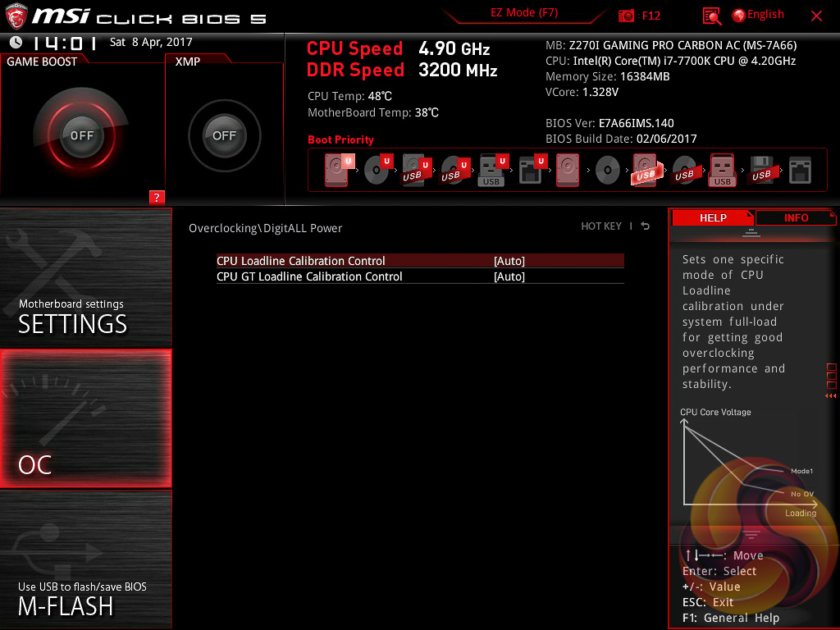Open the BIOS search icon

point(712,16)
